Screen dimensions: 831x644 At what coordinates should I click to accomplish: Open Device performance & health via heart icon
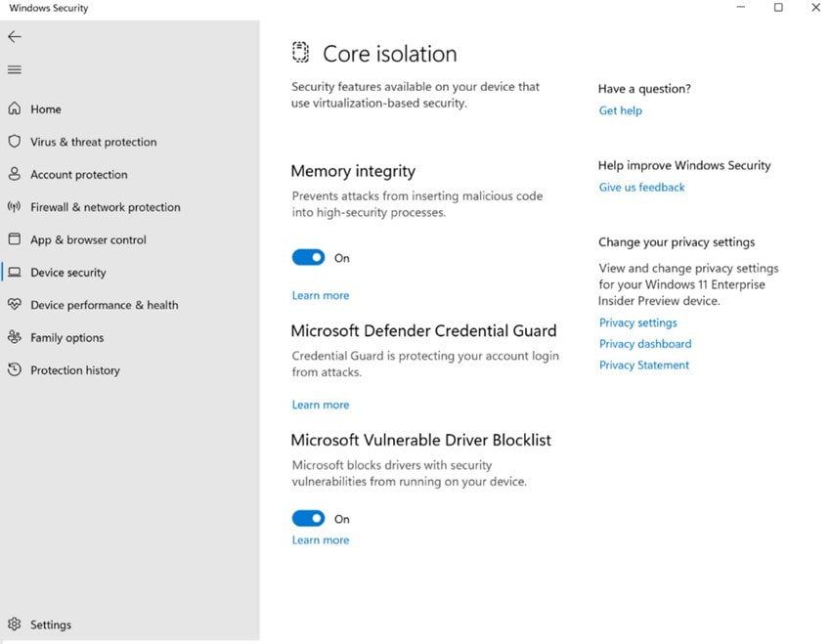coord(16,305)
